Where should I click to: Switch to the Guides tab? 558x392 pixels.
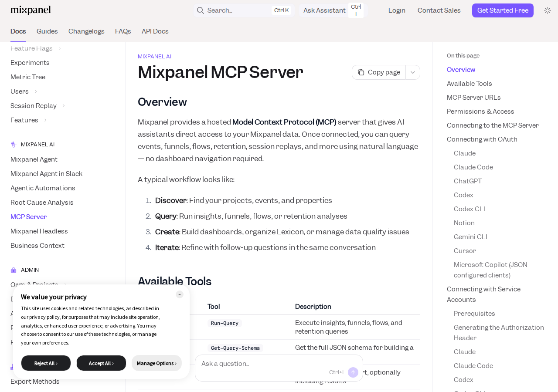pos(47,31)
